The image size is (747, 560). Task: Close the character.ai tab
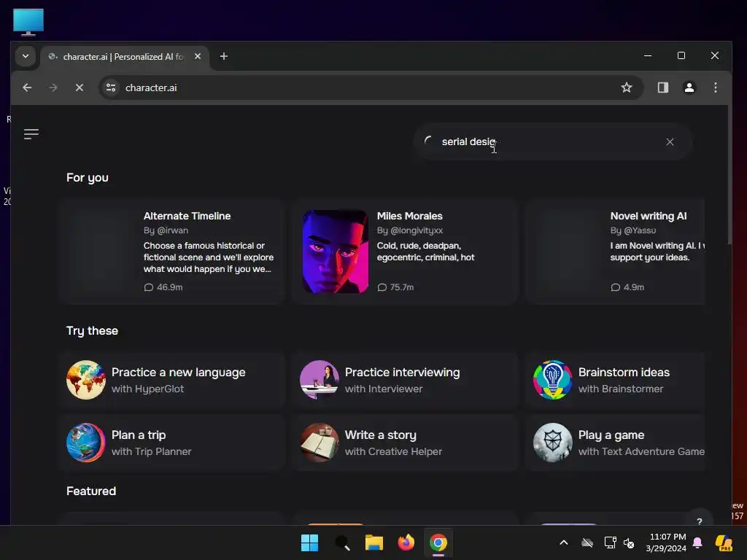[198, 56]
